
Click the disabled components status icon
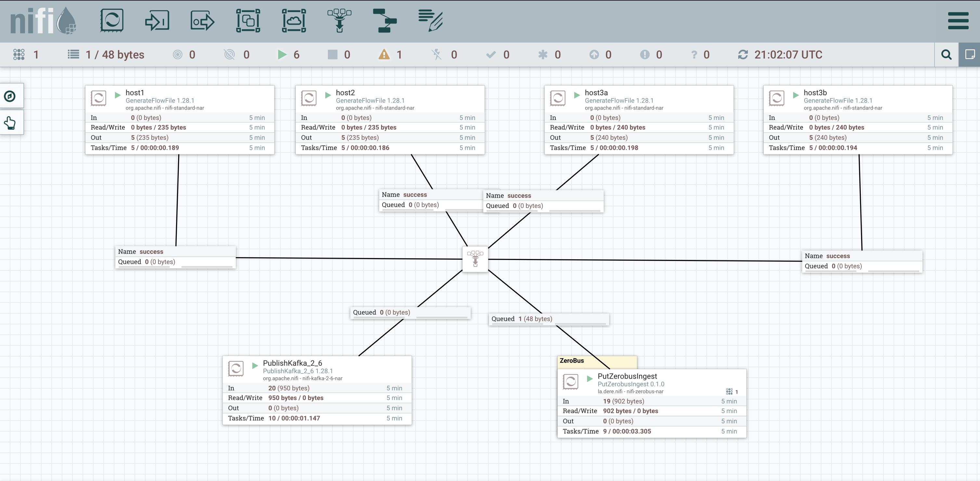(x=436, y=54)
